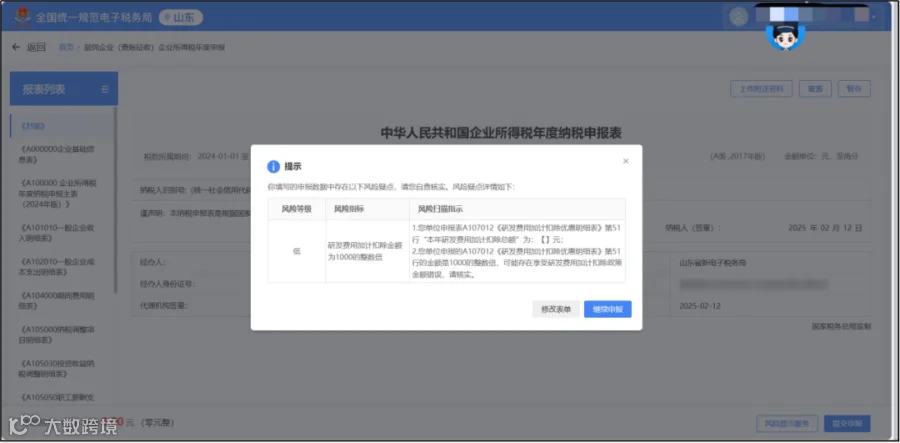Go back using the 返回 arrow
The height and width of the screenshot is (443, 900).
(29, 47)
